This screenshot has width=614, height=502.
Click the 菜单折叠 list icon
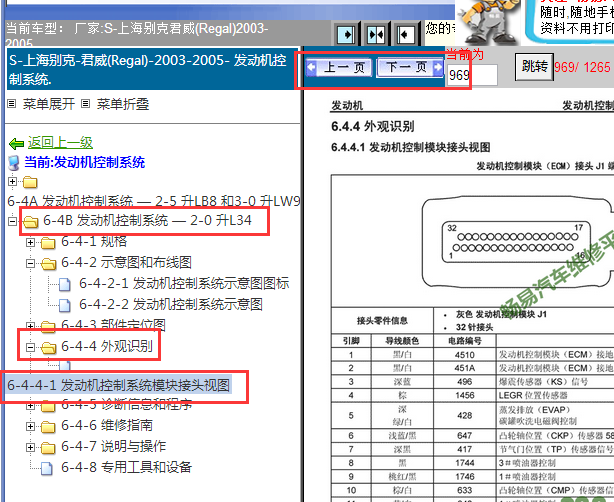point(85,104)
